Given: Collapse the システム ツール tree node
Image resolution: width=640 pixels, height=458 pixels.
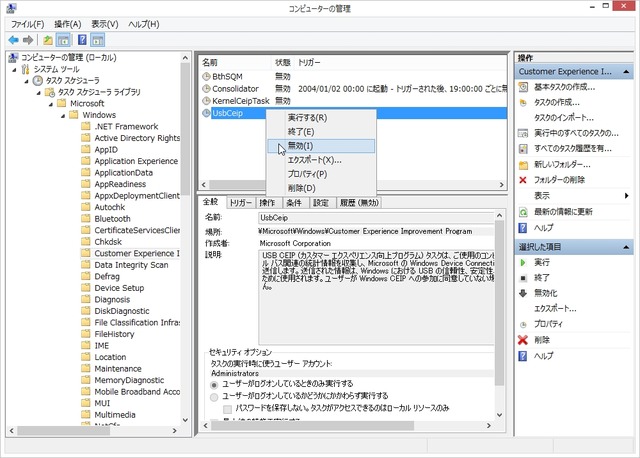Looking at the screenshot, I should pos(14,70).
